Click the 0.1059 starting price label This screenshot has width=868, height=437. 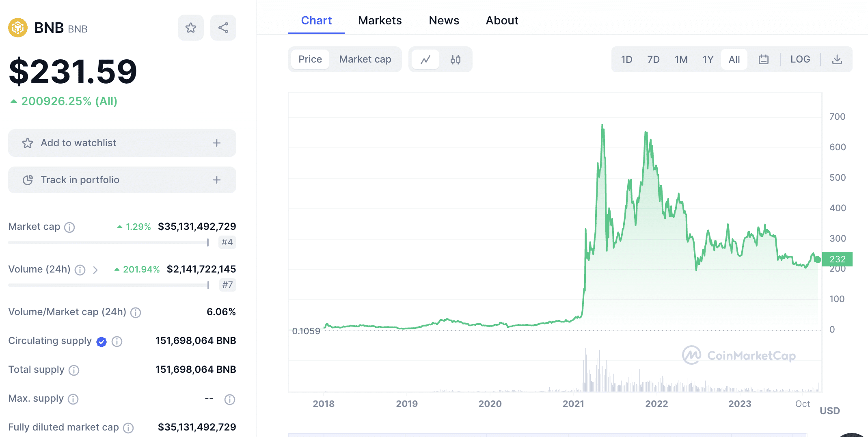click(x=306, y=331)
